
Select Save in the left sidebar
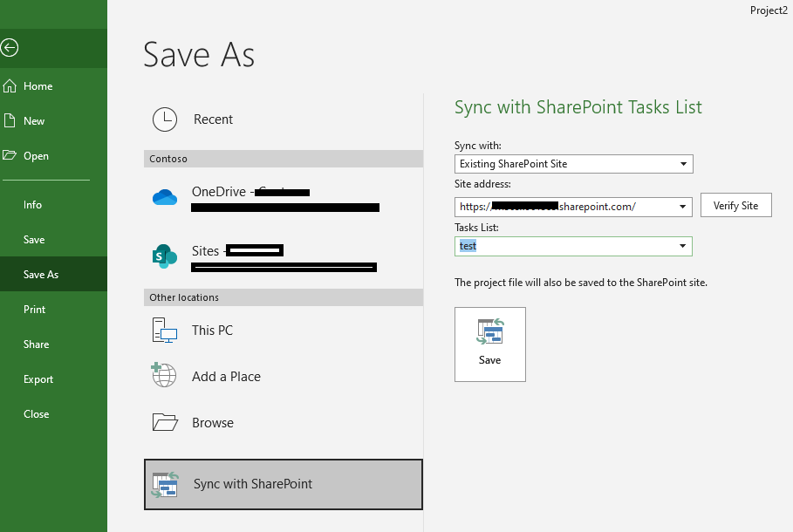point(34,240)
